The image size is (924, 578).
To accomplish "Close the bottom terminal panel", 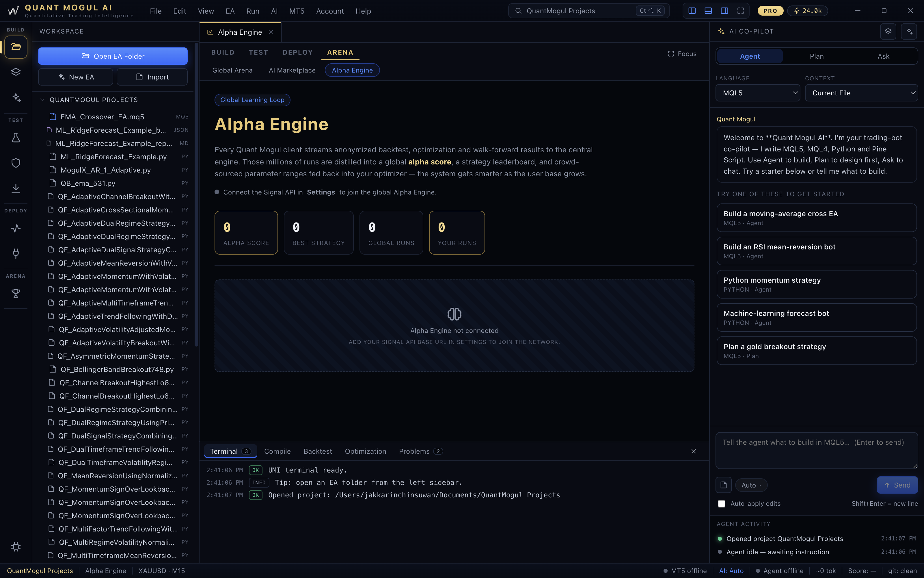I will (x=694, y=451).
